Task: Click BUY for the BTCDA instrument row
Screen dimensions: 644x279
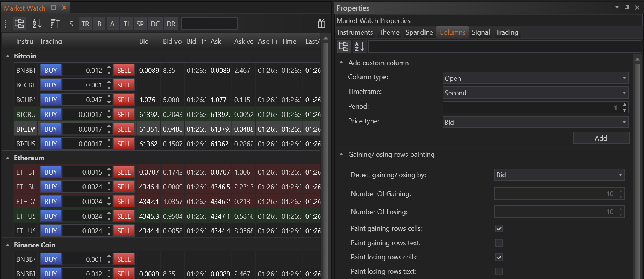Action: coord(51,129)
